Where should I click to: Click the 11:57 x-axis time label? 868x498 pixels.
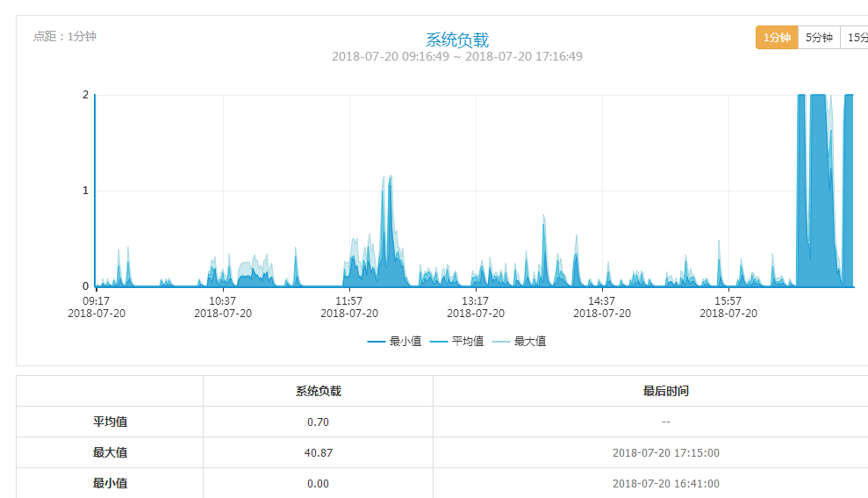349,300
